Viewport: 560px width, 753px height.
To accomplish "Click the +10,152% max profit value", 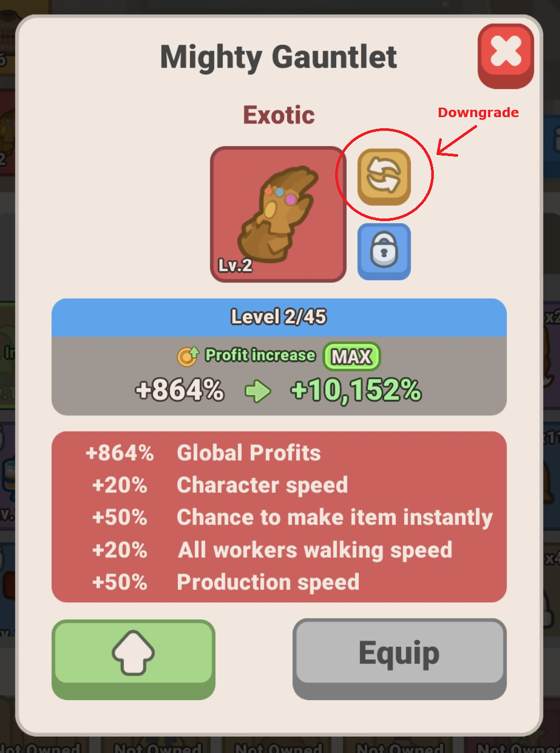I will pos(356,391).
